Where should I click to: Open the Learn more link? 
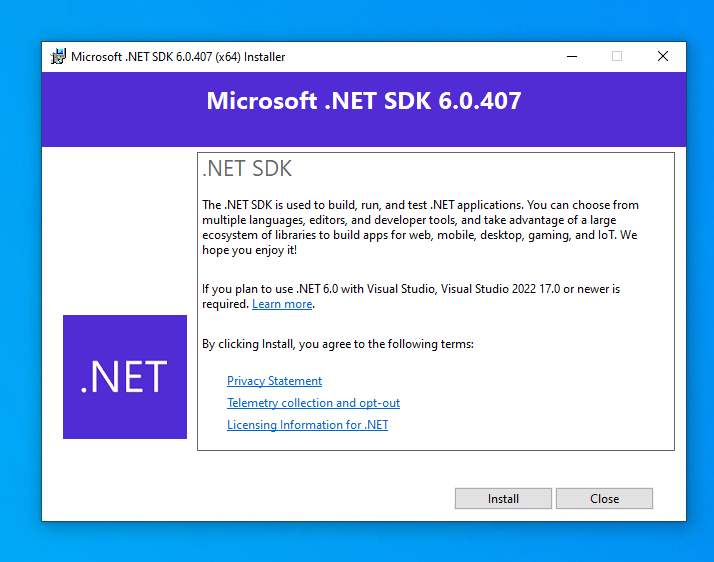pyautogui.click(x=282, y=304)
